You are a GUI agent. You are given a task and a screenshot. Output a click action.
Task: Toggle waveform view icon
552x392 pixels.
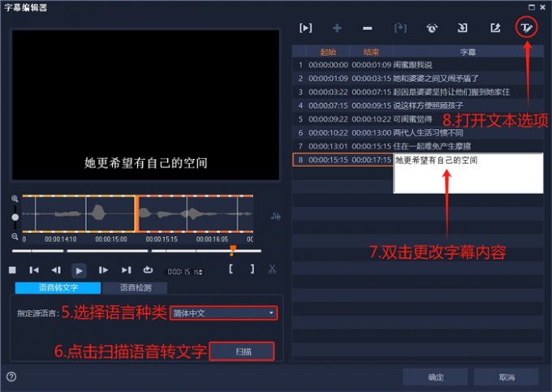coord(276,217)
